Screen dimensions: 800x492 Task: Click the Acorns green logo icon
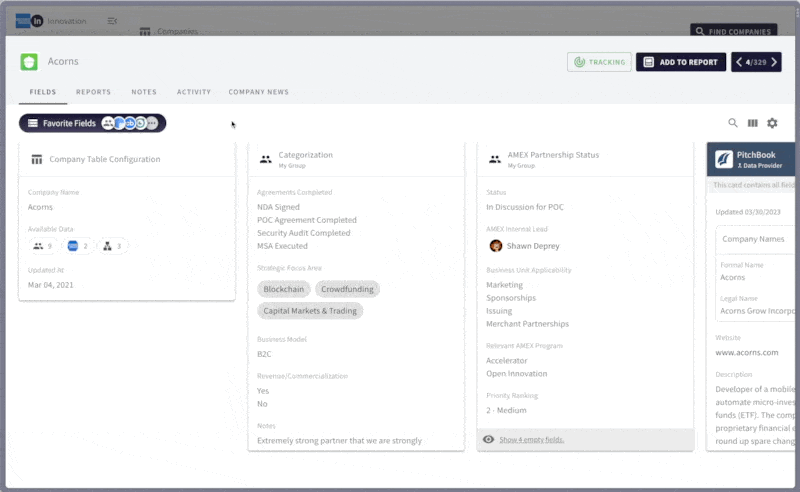pyautogui.click(x=30, y=62)
